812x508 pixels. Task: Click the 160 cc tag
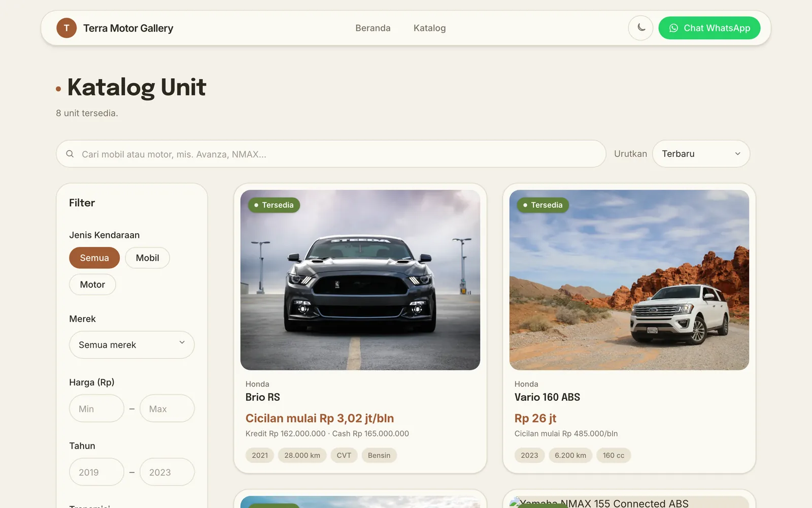click(x=614, y=455)
